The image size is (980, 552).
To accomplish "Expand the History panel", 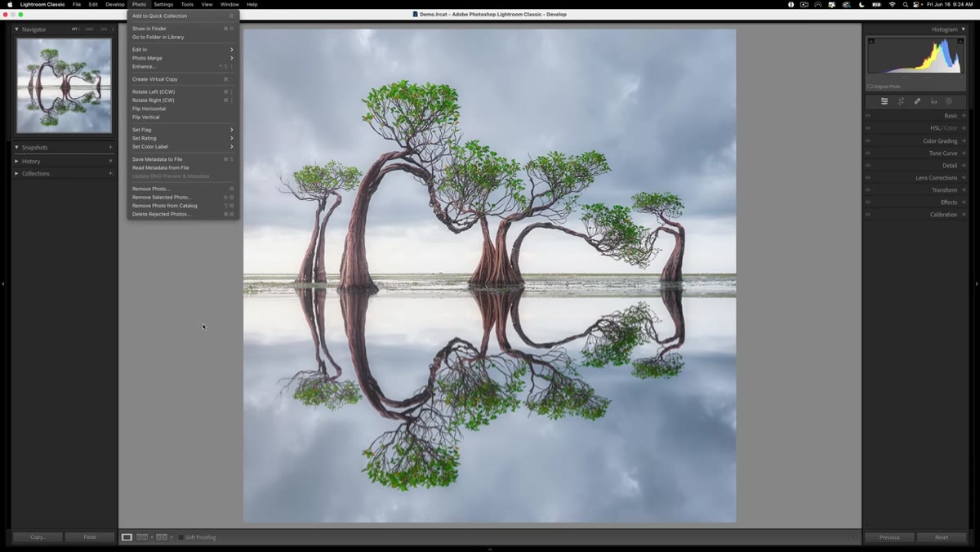I will [x=16, y=161].
